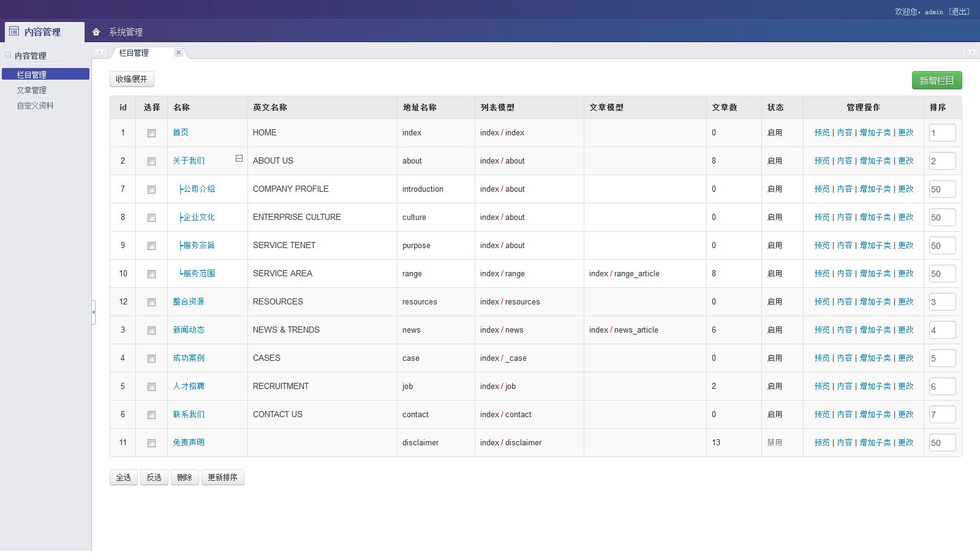Image resolution: width=980 pixels, height=555 pixels.
Task: Click 增加子类 in the 成功案例 row
Action: (x=875, y=358)
